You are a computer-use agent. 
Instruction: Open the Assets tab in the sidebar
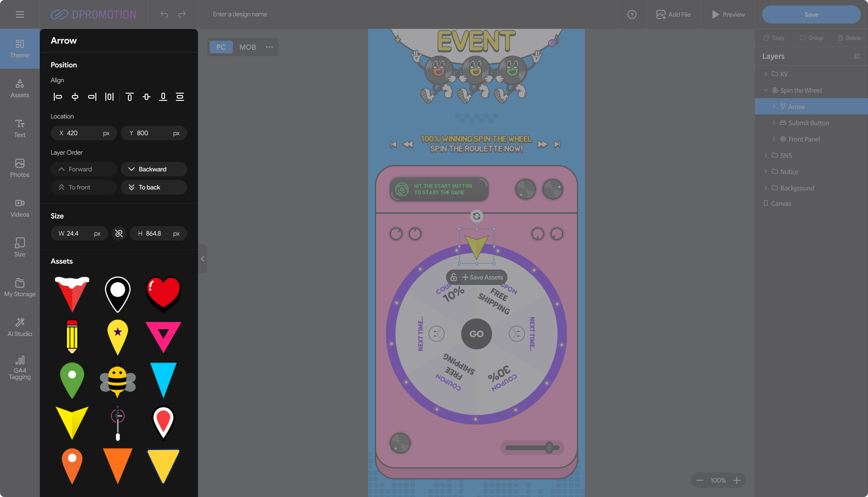20,88
